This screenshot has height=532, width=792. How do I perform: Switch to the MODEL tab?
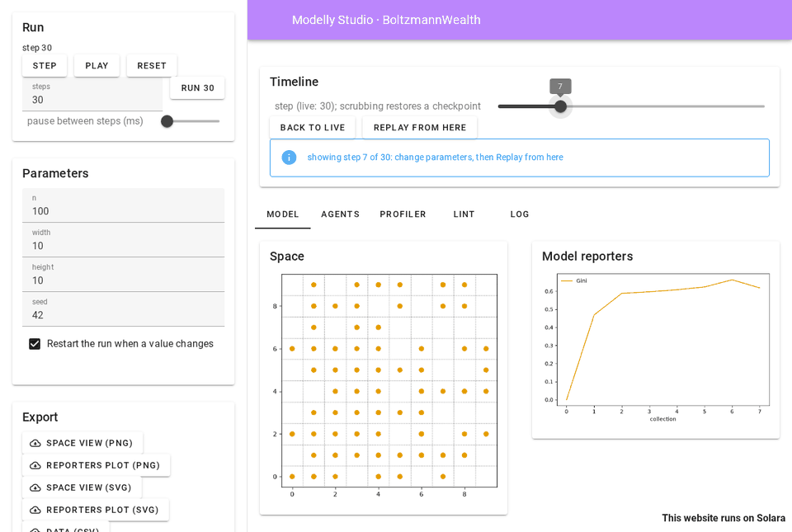click(x=282, y=214)
